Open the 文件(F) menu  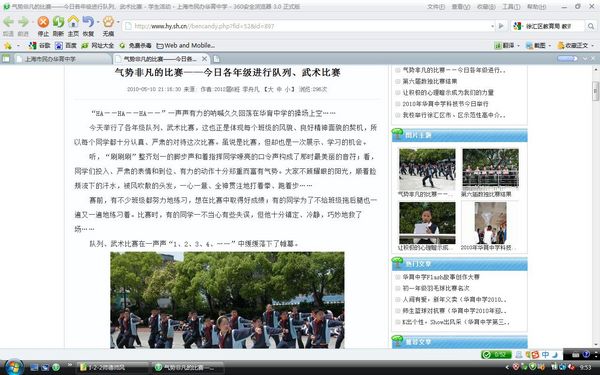coord(436,7)
